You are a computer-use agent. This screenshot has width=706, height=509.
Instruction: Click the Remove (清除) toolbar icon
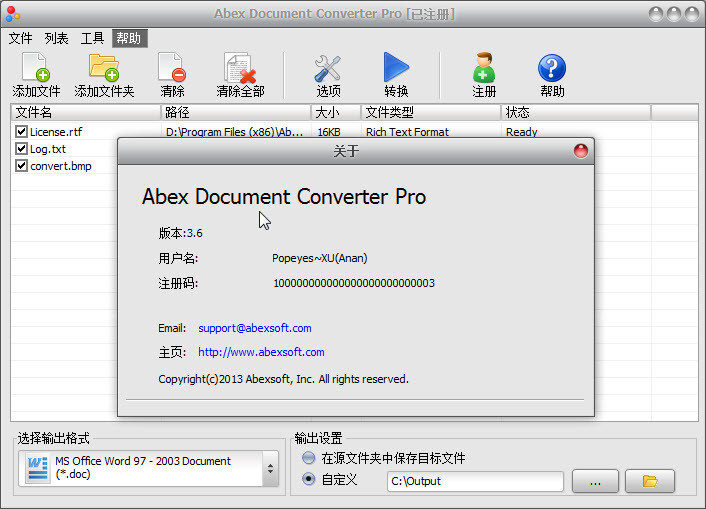click(172, 67)
